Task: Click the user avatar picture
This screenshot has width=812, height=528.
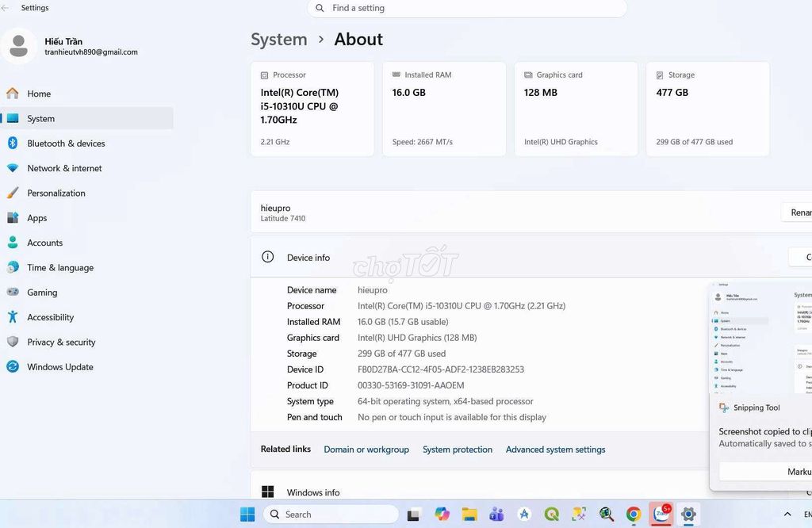Action: click(x=19, y=46)
